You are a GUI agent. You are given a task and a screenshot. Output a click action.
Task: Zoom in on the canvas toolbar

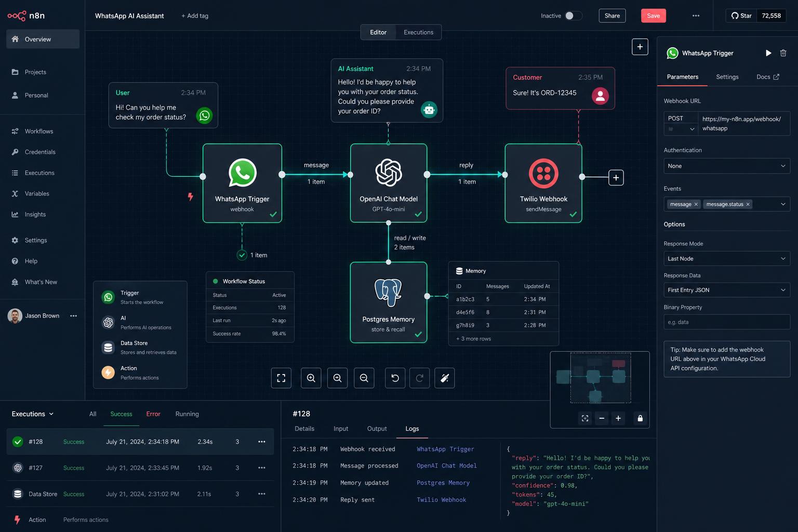pos(311,378)
